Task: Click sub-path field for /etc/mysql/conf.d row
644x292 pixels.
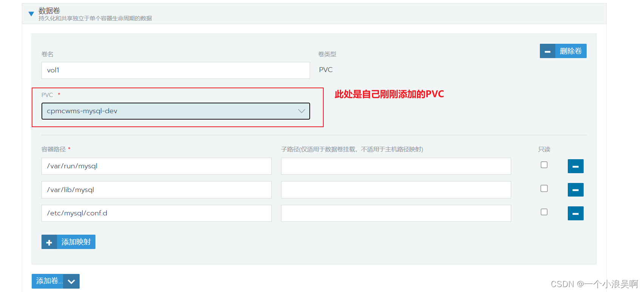Action: click(396, 213)
